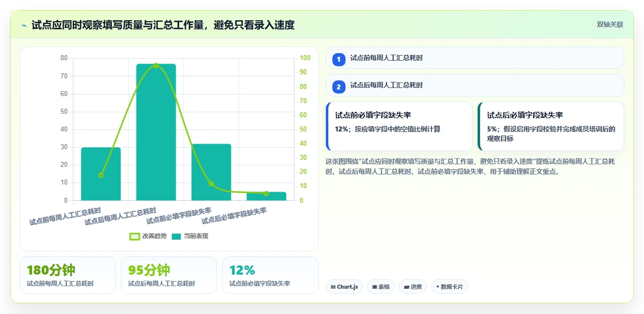The image size is (644, 314).
Task: Click the trend line point over the 试点前必填字段缺失率 bar
Action: [x=211, y=184]
